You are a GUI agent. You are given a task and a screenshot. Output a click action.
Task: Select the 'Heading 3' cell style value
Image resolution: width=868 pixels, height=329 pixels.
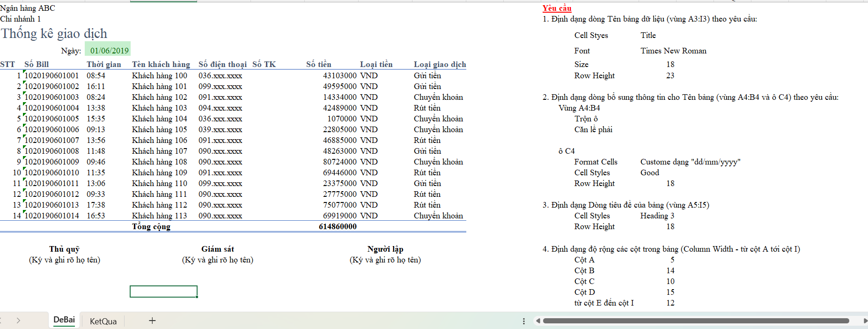click(657, 216)
